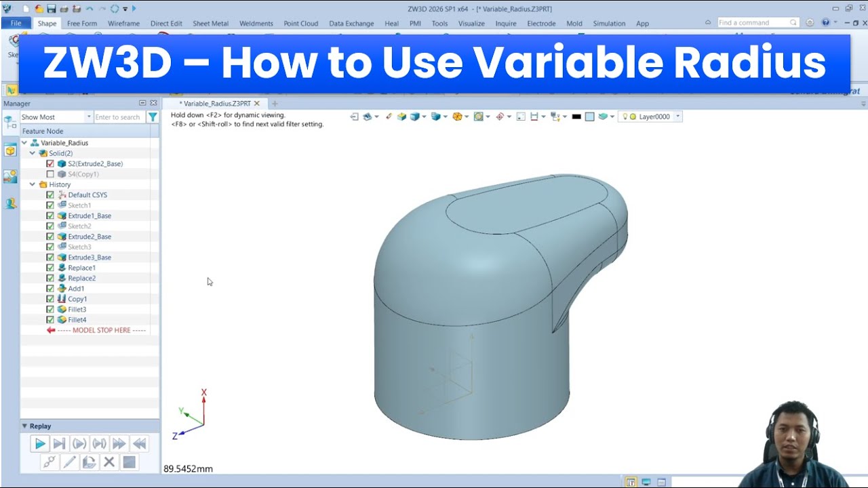Open the quick access toolbar customize arrow
The width and height of the screenshot is (868, 488).
tap(125, 9)
